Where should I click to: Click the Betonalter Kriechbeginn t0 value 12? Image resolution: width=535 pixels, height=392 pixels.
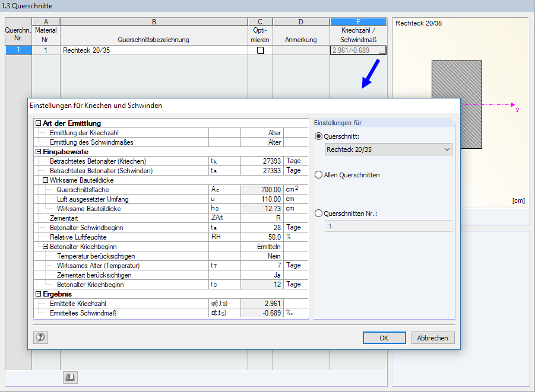tap(262, 284)
